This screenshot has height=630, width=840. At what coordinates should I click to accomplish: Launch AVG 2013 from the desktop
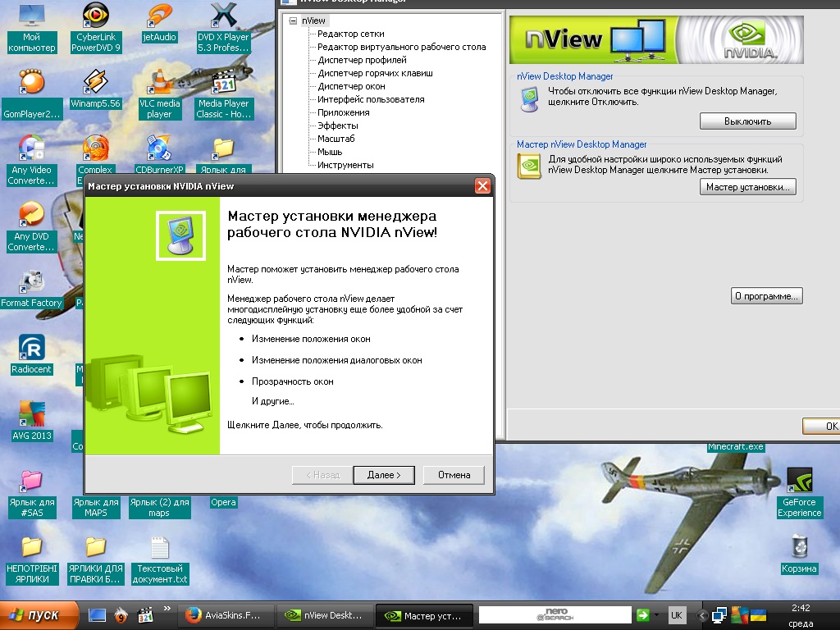[x=32, y=421]
